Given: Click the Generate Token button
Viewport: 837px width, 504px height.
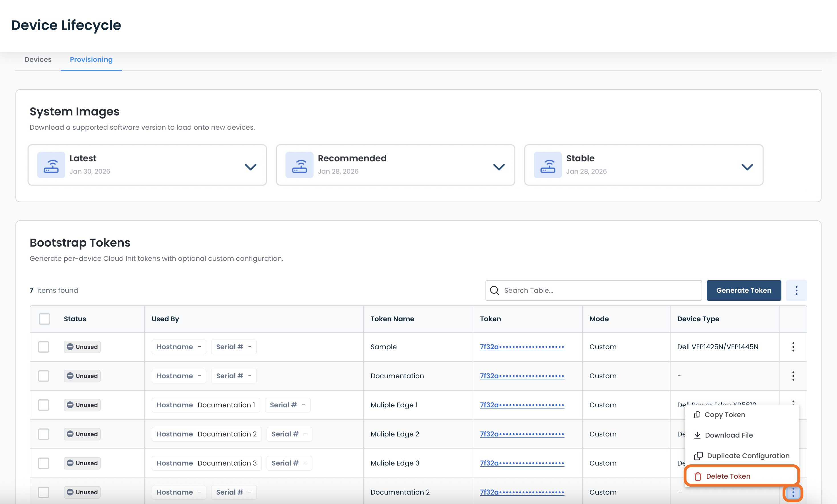Looking at the screenshot, I should coord(743,290).
